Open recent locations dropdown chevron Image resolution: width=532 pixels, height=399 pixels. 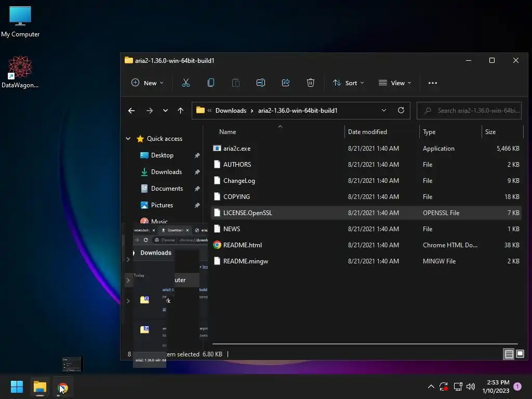point(165,111)
